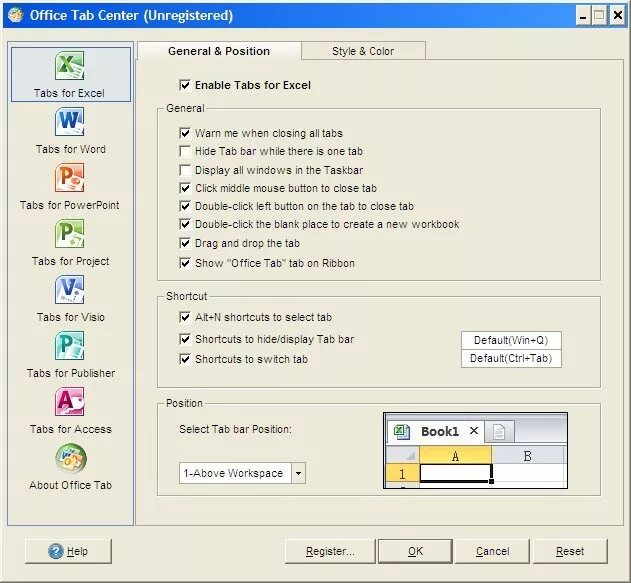Click the Select Tab bar Position label

(x=235, y=429)
